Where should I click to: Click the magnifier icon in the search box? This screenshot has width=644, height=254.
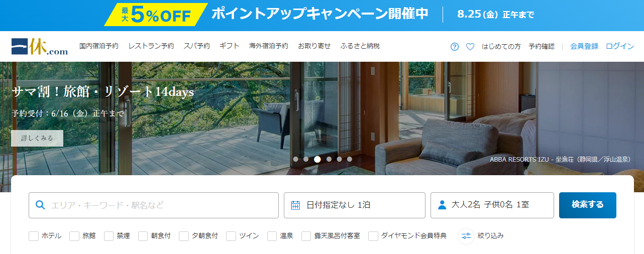(x=41, y=205)
